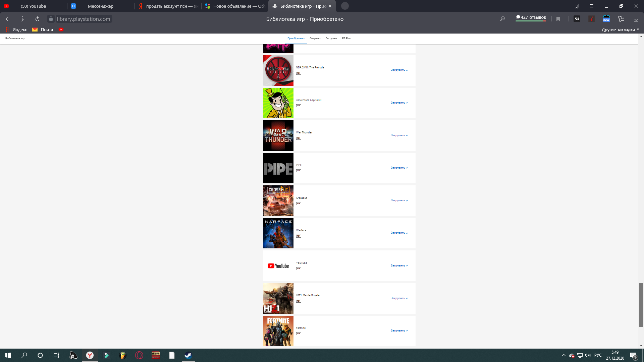This screenshot has width=644, height=362.
Task: Switch to the PS Plus tab
Action: pos(346,38)
